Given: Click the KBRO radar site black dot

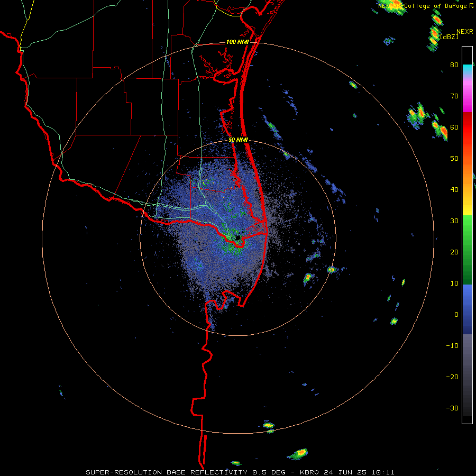Looking at the screenshot, I should point(237,237).
